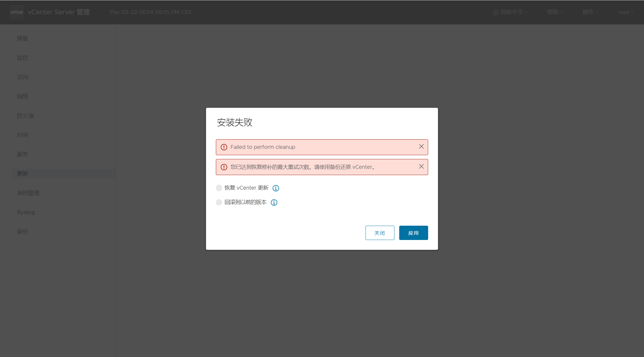Screen dimensions: 644x357
Task: Select the '恢复 vCenter 更新' radio option
Action: (x=219, y=188)
